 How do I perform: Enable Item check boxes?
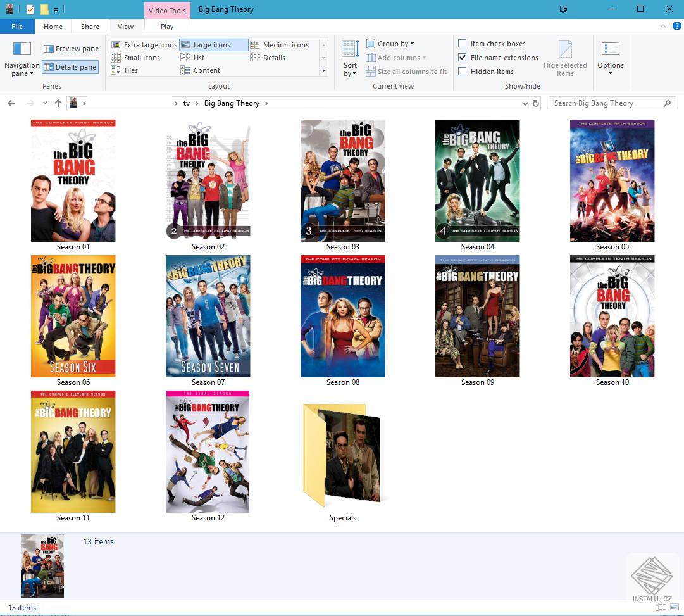[x=463, y=43]
